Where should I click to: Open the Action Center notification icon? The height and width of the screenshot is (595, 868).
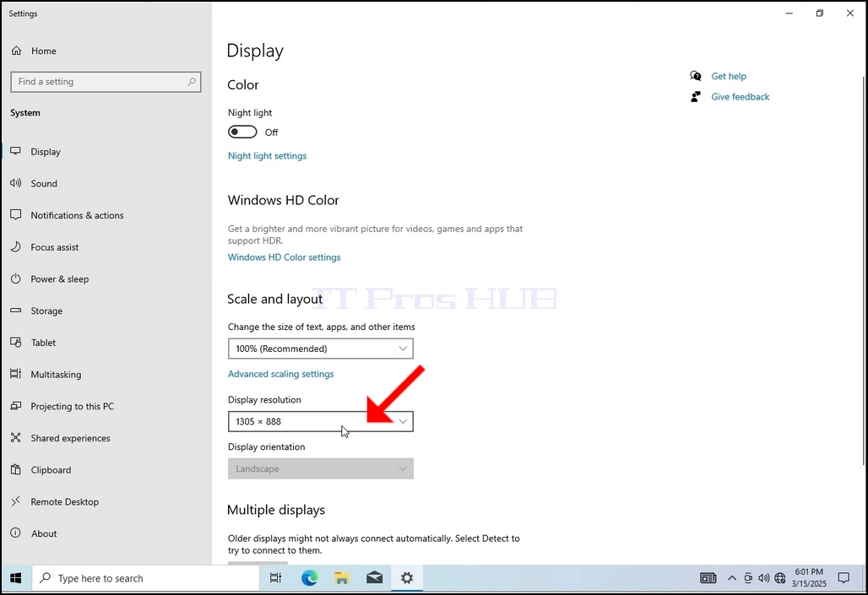point(844,578)
